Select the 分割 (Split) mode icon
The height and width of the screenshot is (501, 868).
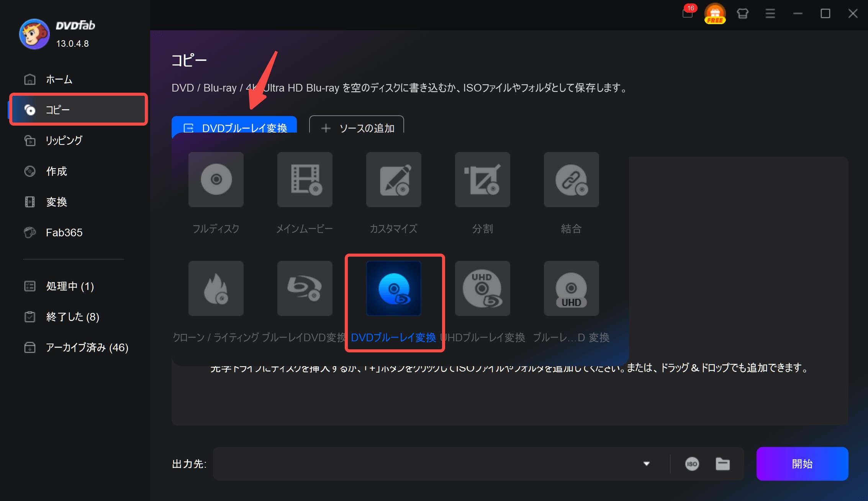(483, 180)
